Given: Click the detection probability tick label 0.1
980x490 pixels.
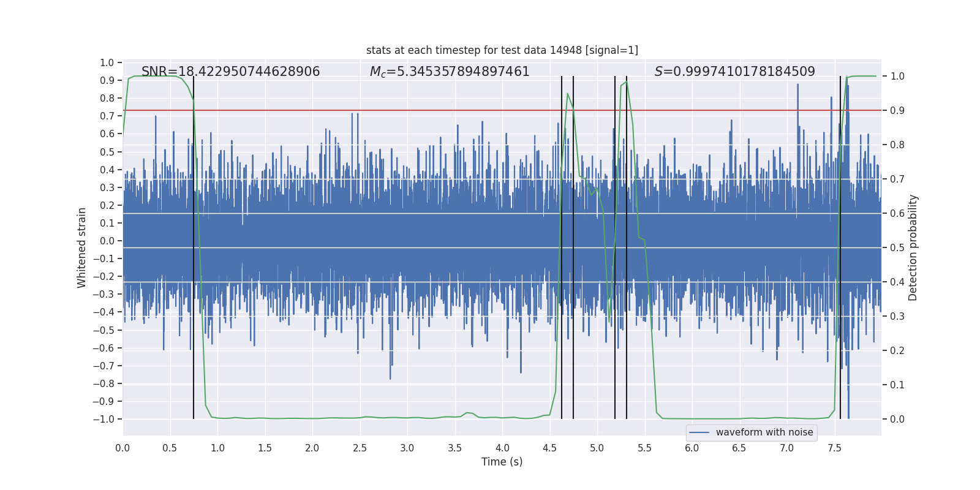Looking at the screenshot, I should [897, 385].
